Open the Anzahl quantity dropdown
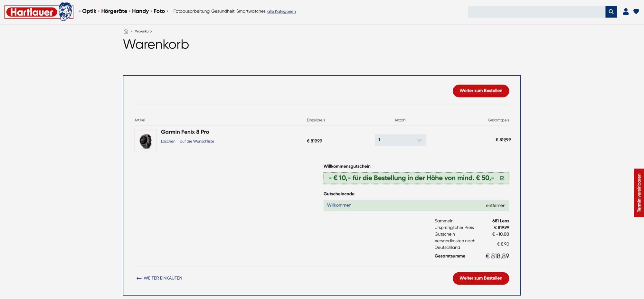 click(400, 140)
